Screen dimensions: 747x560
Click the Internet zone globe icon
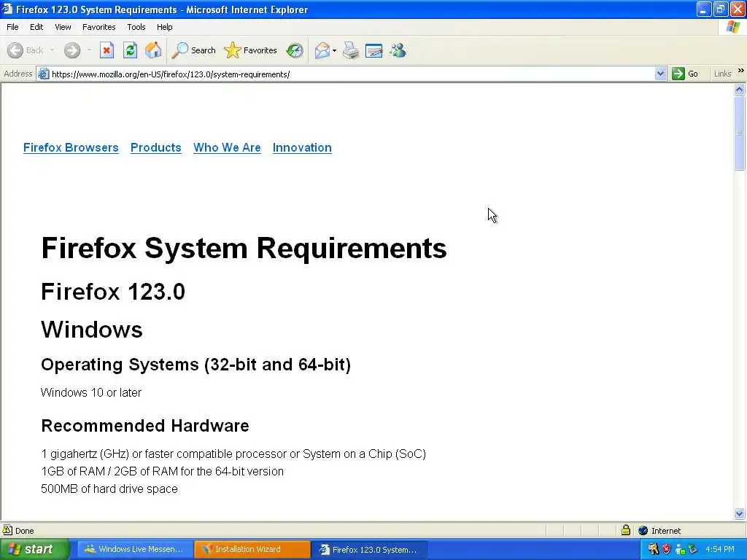(x=643, y=531)
